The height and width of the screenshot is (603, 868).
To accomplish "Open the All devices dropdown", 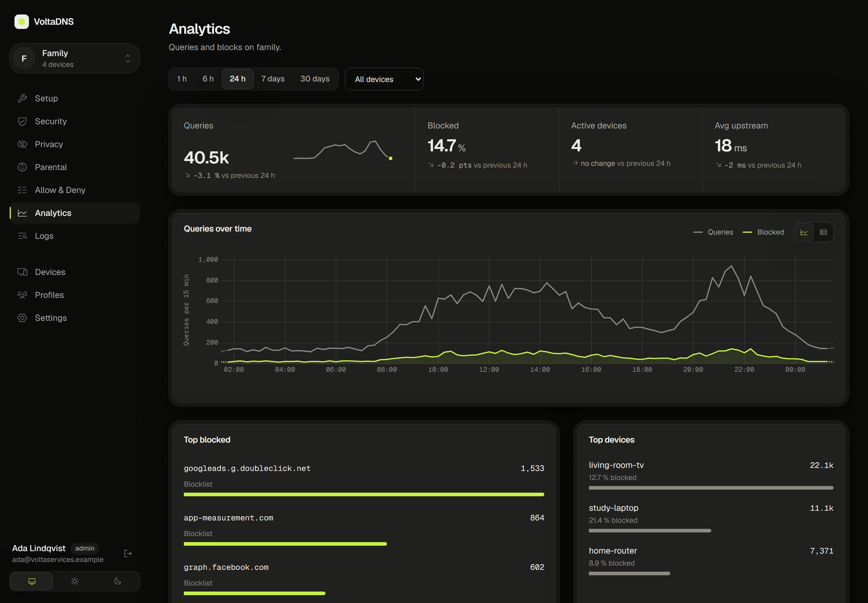I will coord(384,79).
